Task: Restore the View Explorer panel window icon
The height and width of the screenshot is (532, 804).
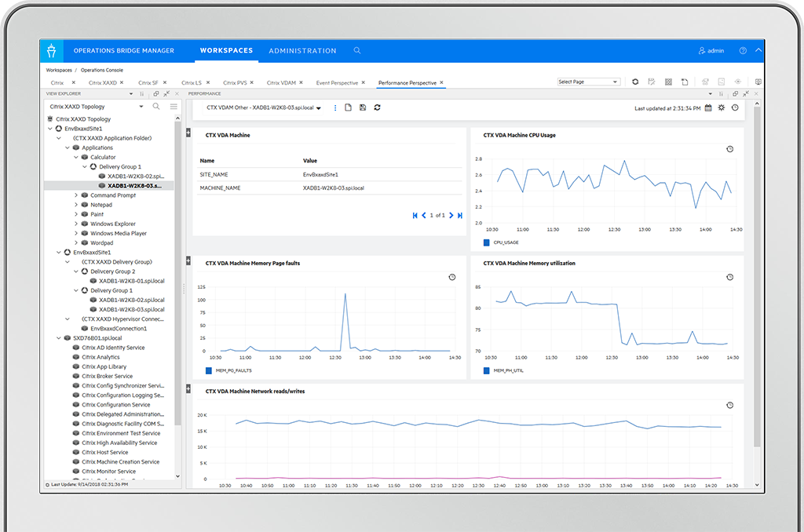Action: (156, 94)
